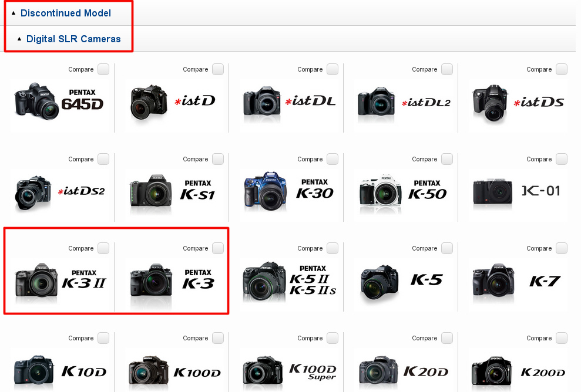
Task: Click the K-7 logo text
Action: tap(545, 281)
